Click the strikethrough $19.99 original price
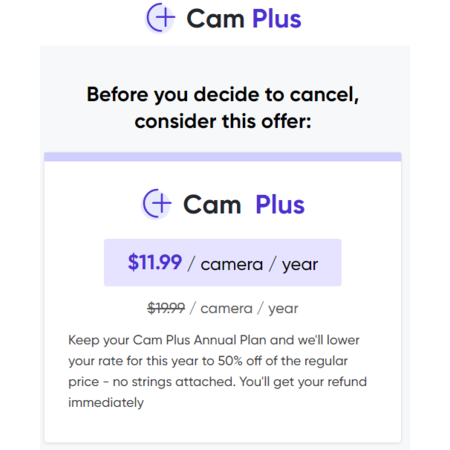The width and height of the screenshot is (450, 450). 166,308
